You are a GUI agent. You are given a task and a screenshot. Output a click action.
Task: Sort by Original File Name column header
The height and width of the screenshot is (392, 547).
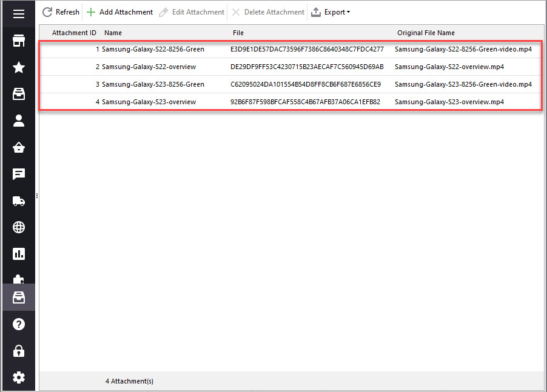[426, 33]
